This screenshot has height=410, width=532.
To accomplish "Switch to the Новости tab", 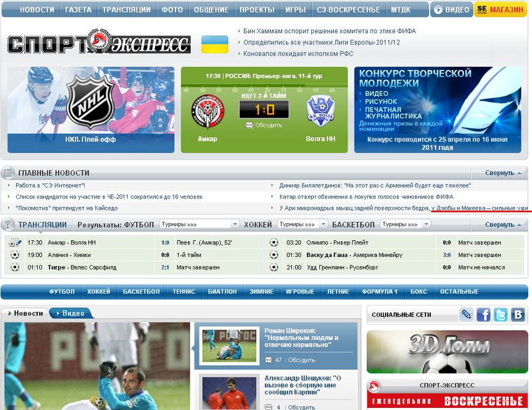I will pos(26,313).
